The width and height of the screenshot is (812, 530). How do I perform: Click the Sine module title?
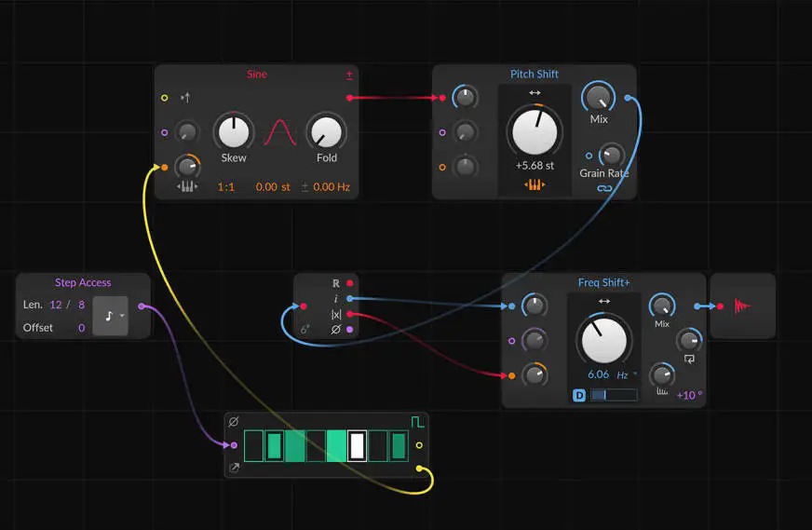pyautogui.click(x=257, y=75)
